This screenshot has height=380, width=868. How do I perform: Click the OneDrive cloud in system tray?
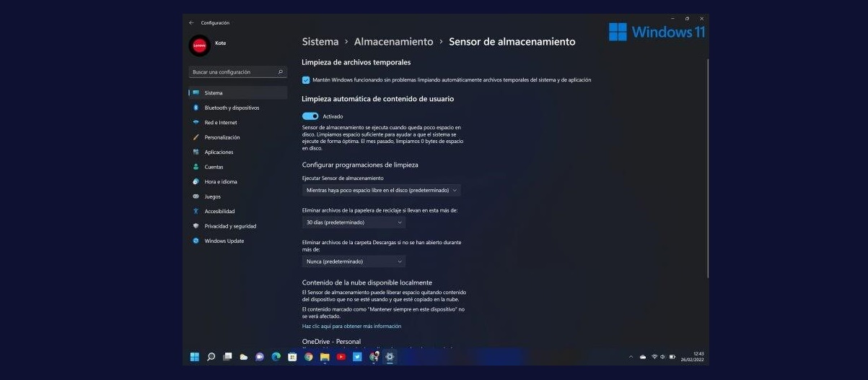[x=643, y=357]
